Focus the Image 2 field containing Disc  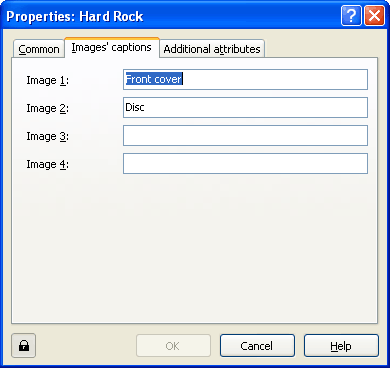pos(245,107)
